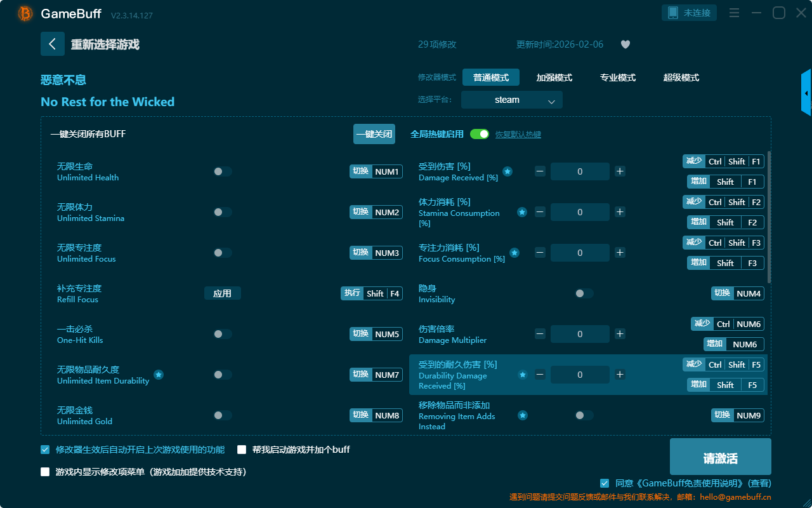Switch to 加强模式 tab
This screenshot has height=508, width=812.
click(x=554, y=77)
